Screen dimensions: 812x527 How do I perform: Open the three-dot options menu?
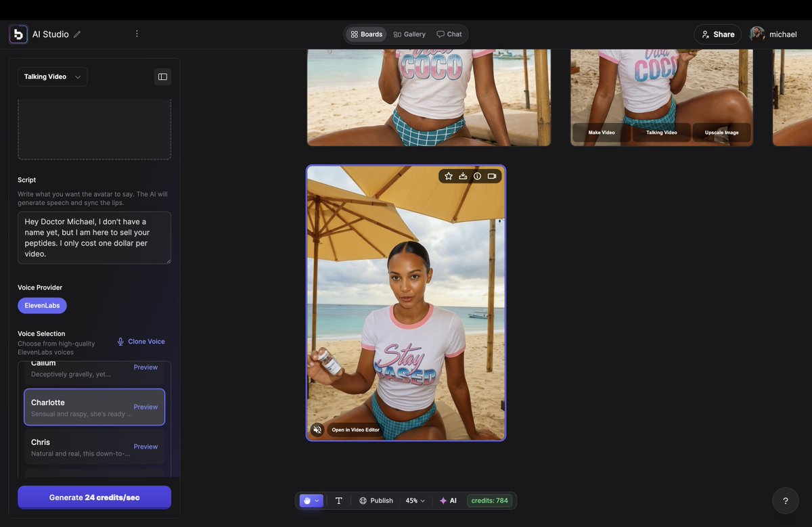(137, 34)
